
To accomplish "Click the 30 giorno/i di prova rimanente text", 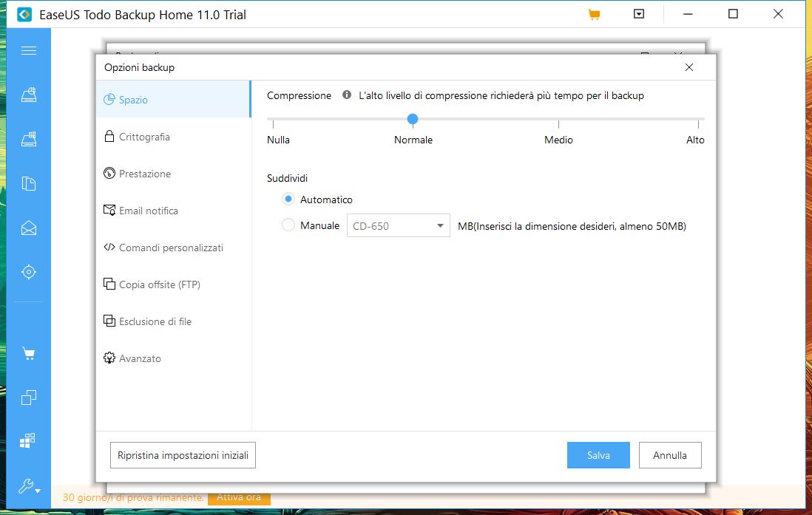I will (x=133, y=497).
